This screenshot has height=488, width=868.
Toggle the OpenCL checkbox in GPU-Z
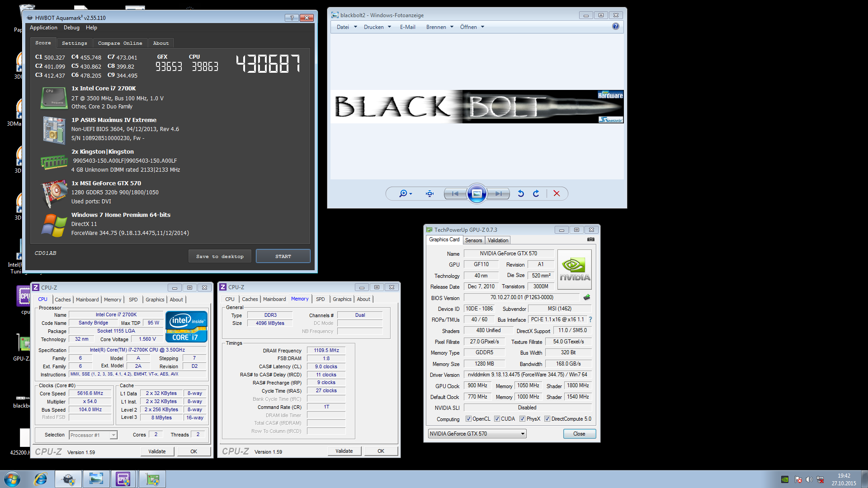tap(468, 419)
